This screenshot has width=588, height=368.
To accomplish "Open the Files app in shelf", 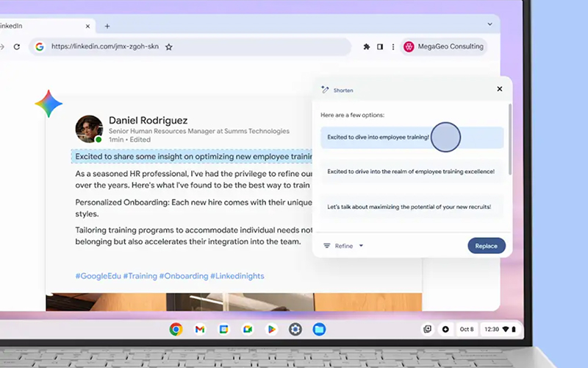I will click(x=319, y=329).
